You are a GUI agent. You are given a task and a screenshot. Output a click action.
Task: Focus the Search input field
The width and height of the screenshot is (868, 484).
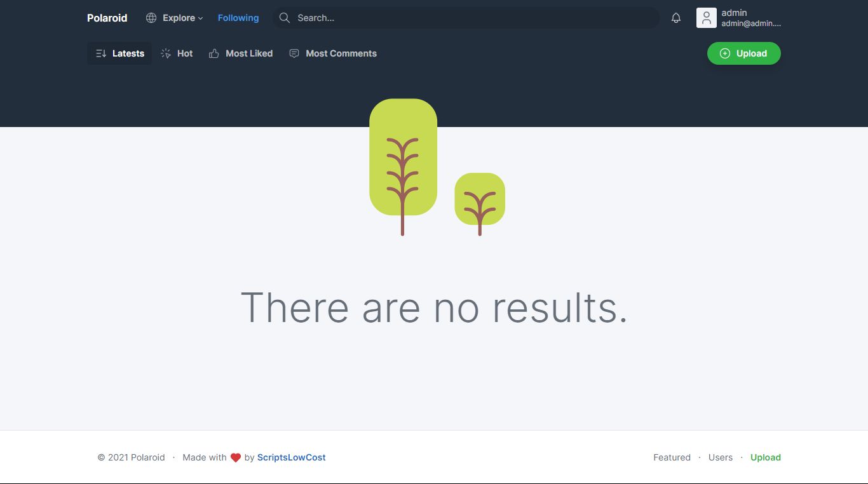point(466,18)
